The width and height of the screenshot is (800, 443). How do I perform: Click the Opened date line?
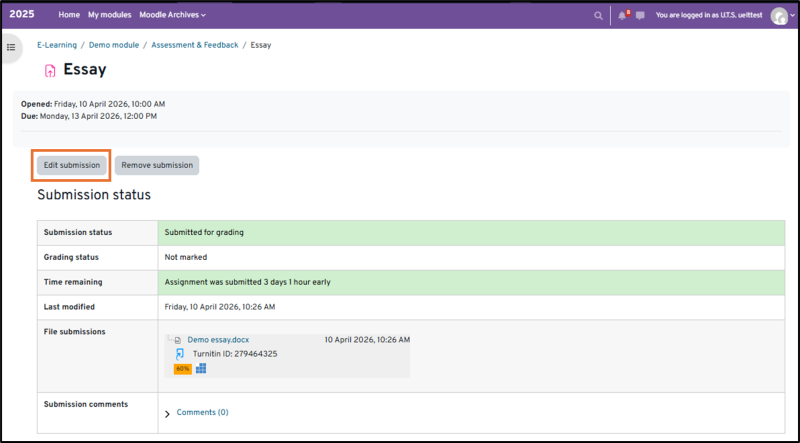pyautogui.click(x=93, y=104)
